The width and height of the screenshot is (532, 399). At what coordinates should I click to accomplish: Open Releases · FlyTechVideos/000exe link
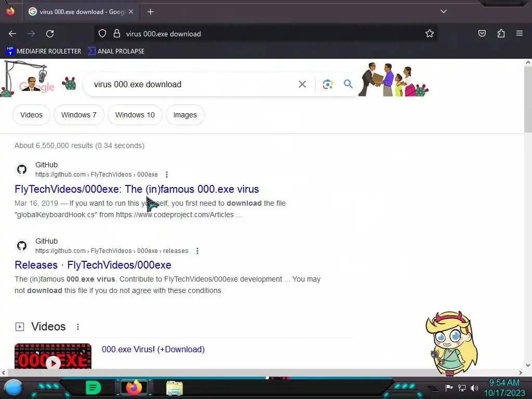[x=93, y=265]
